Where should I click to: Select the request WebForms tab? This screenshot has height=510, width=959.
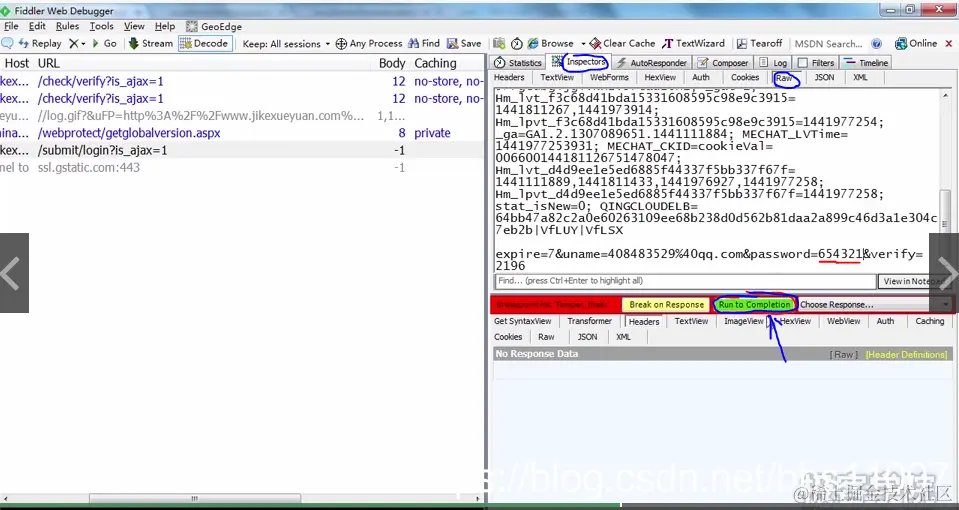[x=609, y=78]
